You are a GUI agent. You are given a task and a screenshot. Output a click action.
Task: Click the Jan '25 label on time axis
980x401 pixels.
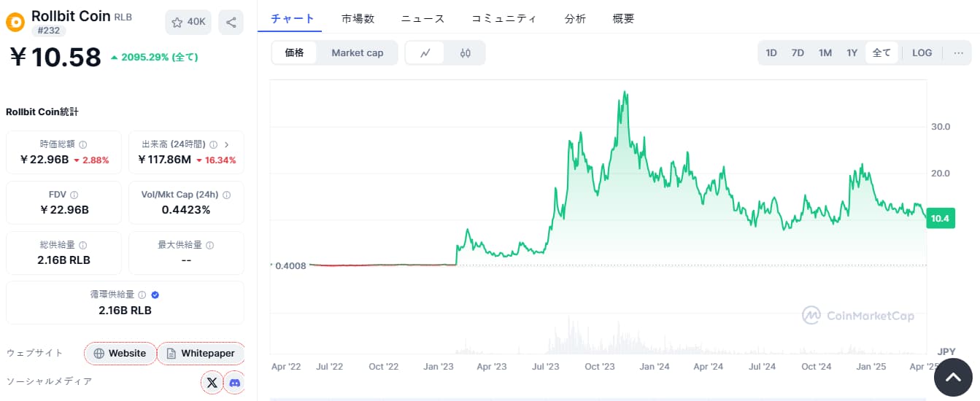click(x=871, y=367)
